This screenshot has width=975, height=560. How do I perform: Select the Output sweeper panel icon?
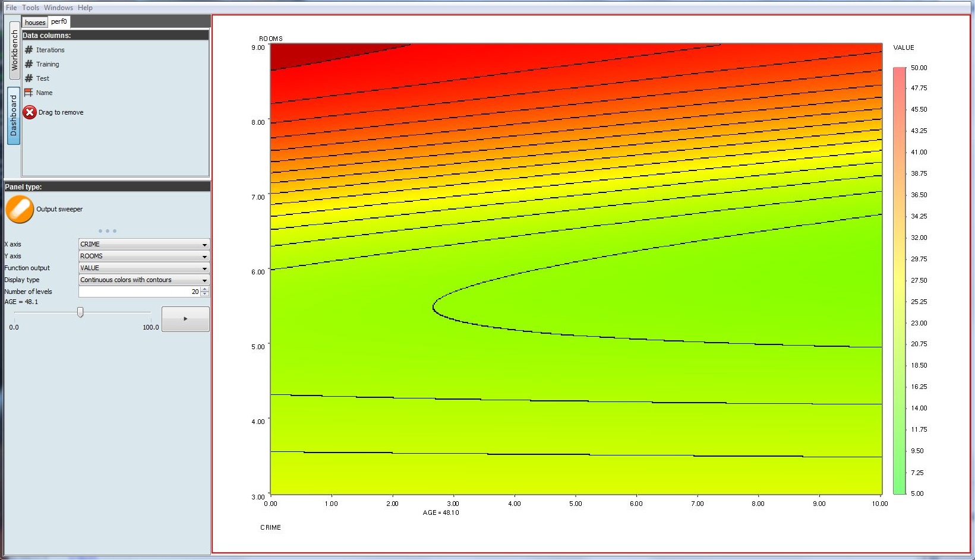[x=19, y=209]
